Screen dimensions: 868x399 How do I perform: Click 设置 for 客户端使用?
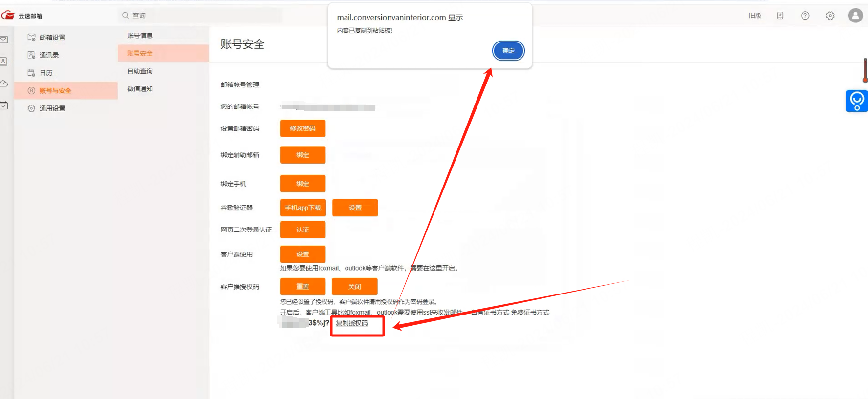coord(303,254)
